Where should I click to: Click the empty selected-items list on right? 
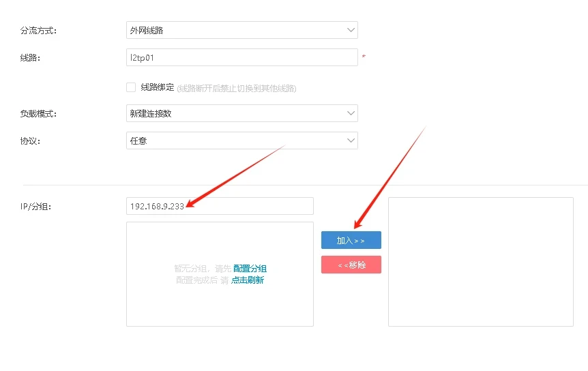point(480,262)
